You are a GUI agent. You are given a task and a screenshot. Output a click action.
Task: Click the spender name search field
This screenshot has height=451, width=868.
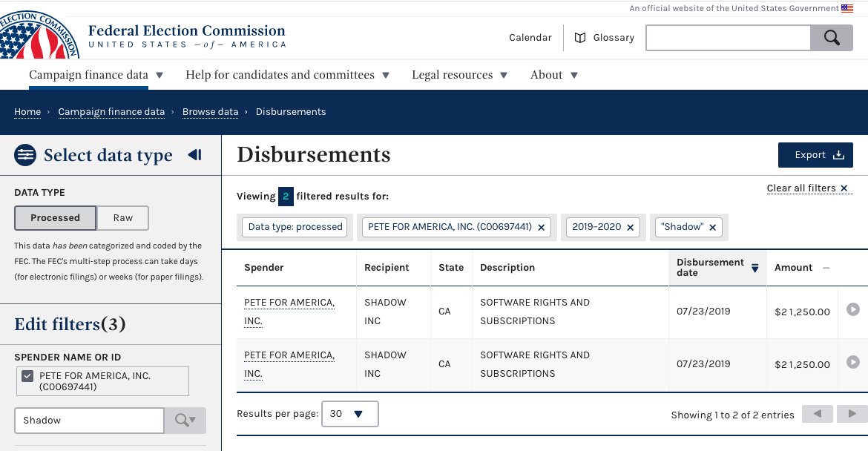pos(89,421)
